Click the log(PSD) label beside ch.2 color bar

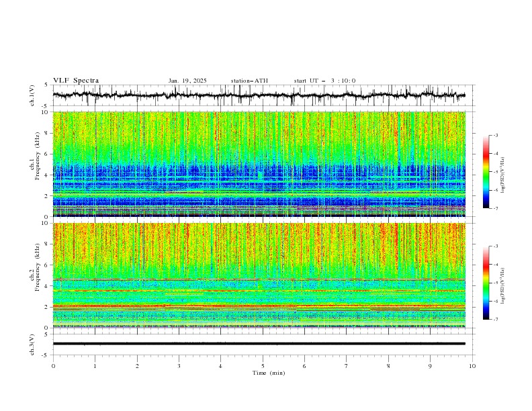(x=504, y=285)
